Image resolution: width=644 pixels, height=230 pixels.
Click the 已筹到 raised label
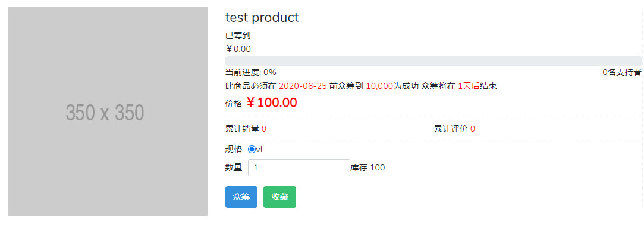coord(238,36)
